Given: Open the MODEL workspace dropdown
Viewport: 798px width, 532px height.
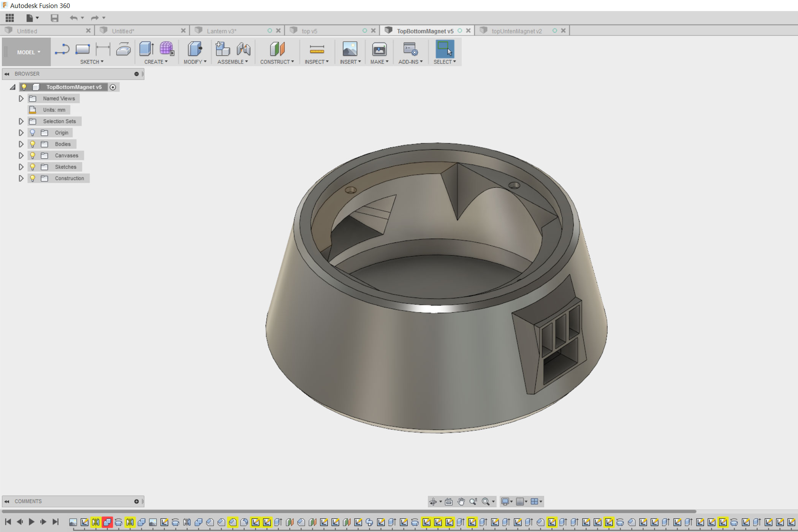Looking at the screenshot, I should 28,52.
